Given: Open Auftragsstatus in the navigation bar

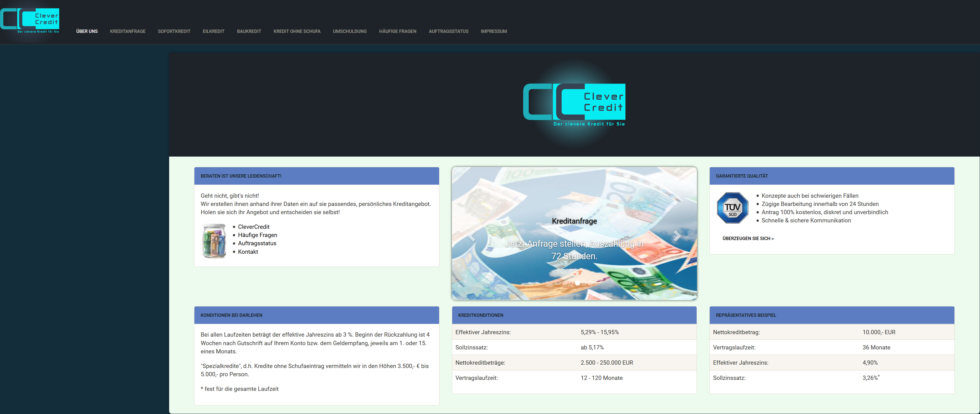Looking at the screenshot, I should 449,31.
